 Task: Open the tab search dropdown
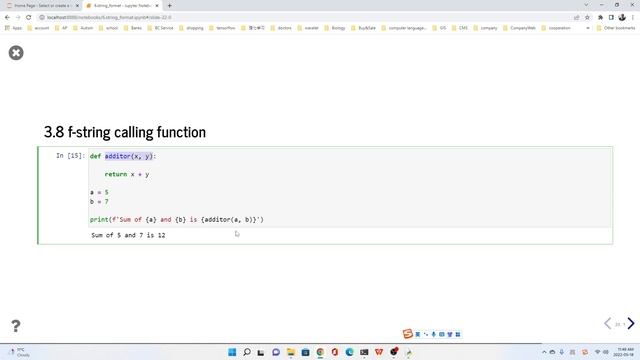pos(586,5)
